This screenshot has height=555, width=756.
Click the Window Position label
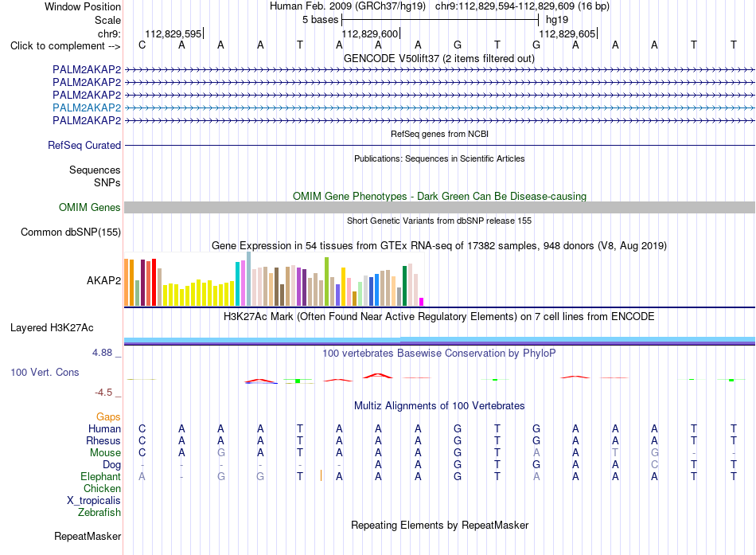tap(83, 6)
